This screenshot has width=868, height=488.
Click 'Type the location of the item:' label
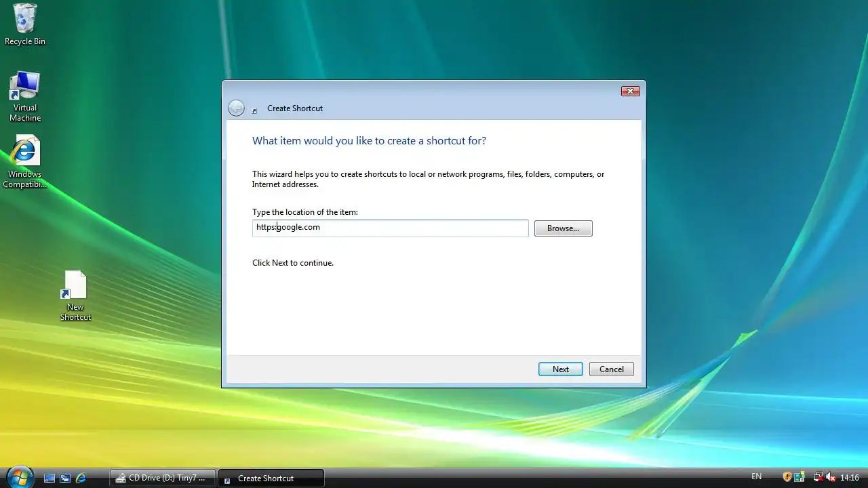[x=305, y=212]
